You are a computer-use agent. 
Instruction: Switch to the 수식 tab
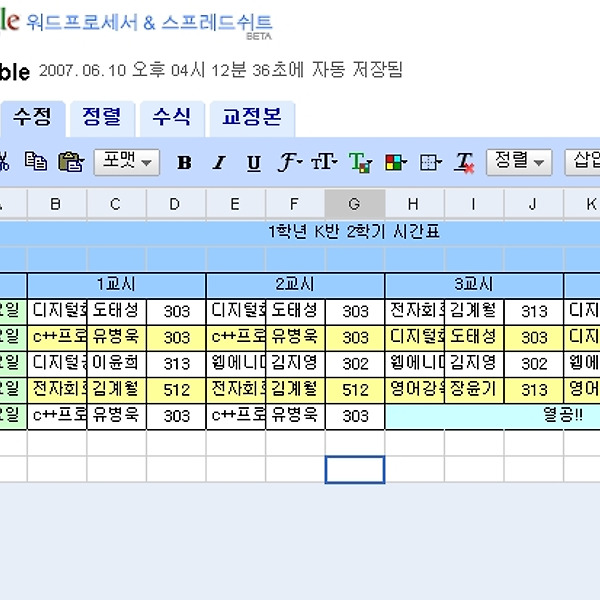tap(171, 117)
